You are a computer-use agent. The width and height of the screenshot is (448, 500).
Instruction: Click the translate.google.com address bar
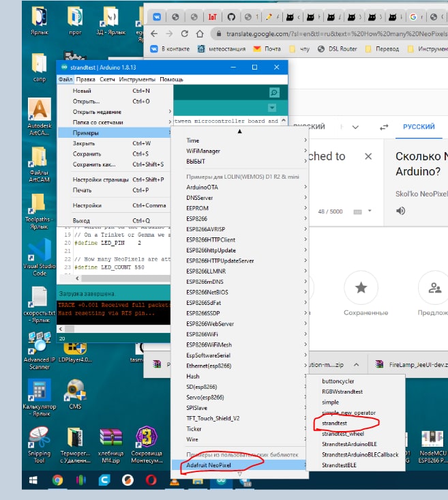tap(330, 33)
